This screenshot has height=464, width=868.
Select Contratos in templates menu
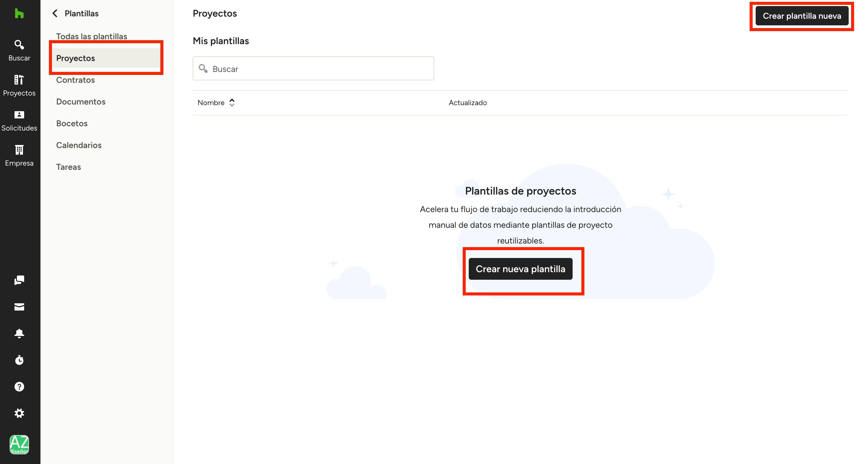tap(76, 80)
